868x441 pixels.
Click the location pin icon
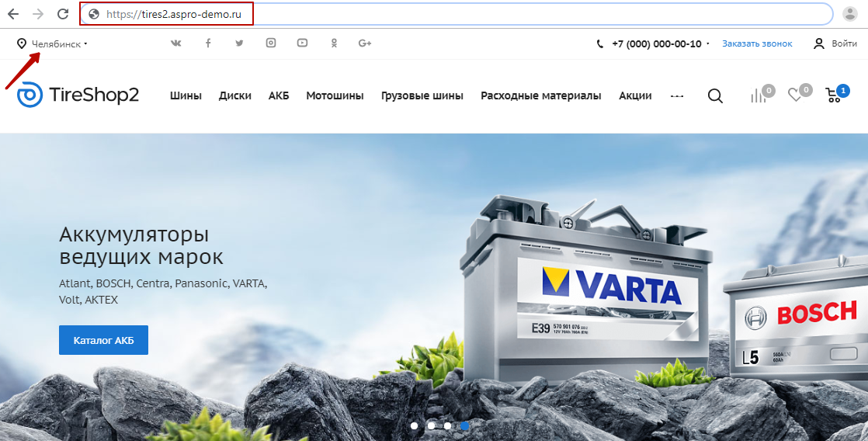pos(22,43)
